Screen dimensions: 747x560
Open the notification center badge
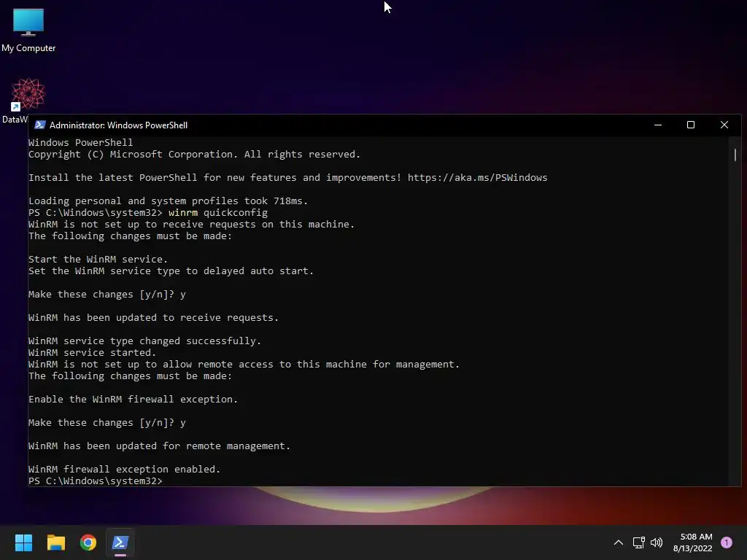pos(727,542)
